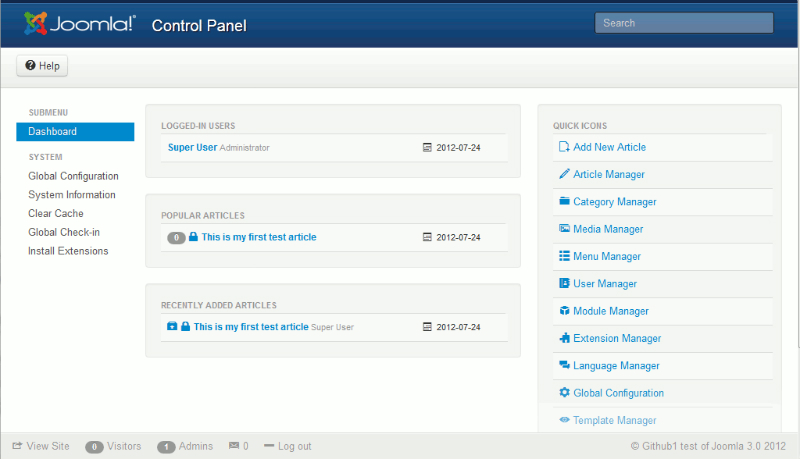Open Super User in Logged-in Users

[192, 147]
